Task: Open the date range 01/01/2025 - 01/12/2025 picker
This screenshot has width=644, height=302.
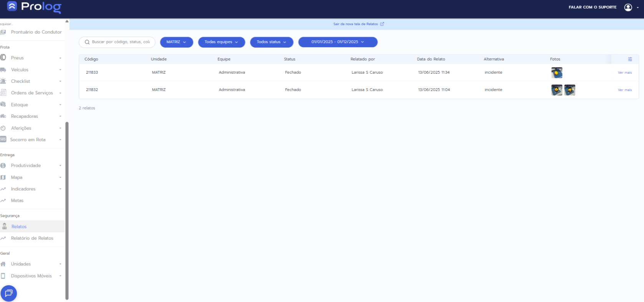Action: click(338, 42)
